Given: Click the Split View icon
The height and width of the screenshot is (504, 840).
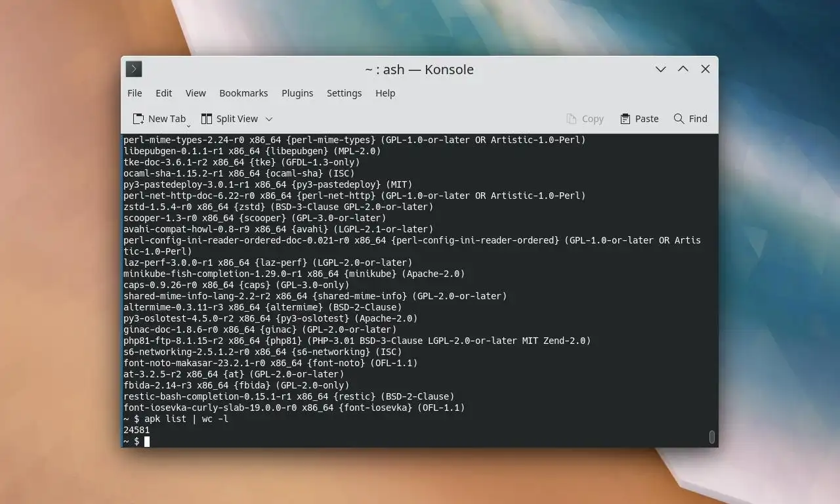Looking at the screenshot, I should tap(207, 119).
